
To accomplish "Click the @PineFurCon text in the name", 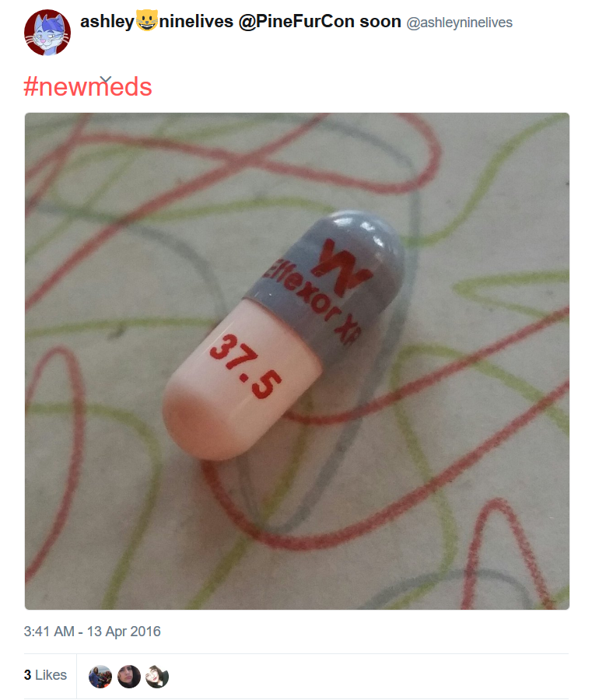I will (297, 22).
